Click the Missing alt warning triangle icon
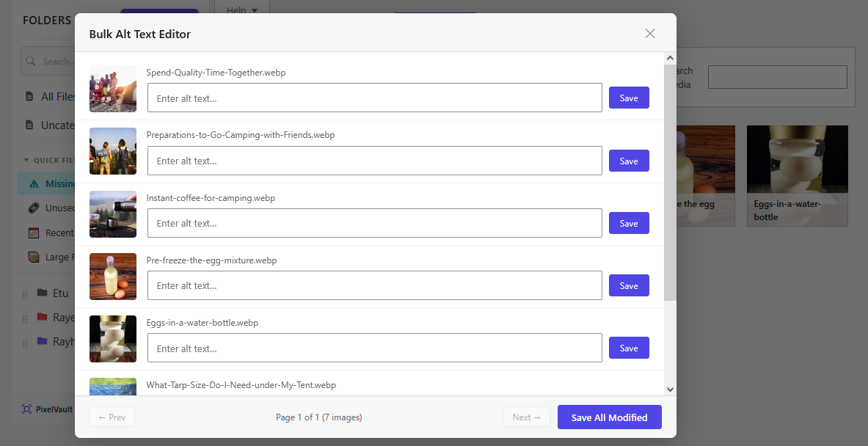 pyautogui.click(x=34, y=183)
